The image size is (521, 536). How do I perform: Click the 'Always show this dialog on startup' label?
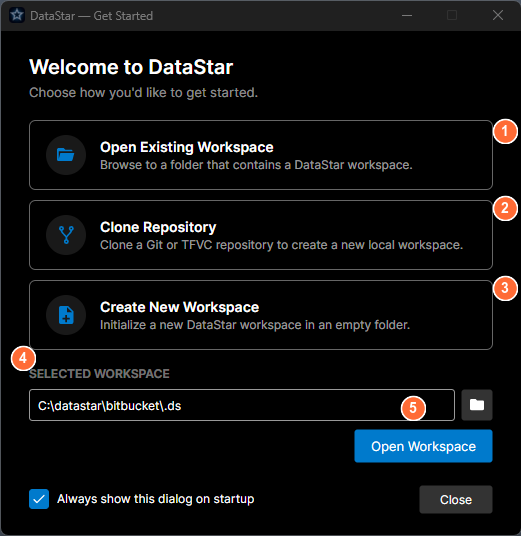(x=156, y=499)
